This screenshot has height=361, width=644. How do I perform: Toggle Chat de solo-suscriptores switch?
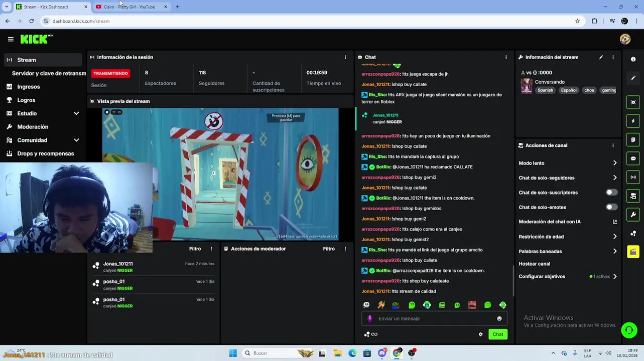[x=611, y=193]
